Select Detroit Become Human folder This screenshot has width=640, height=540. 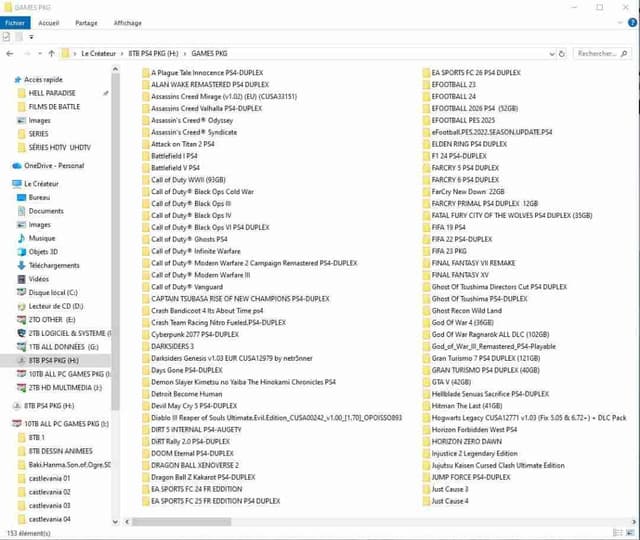[x=187, y=394]
